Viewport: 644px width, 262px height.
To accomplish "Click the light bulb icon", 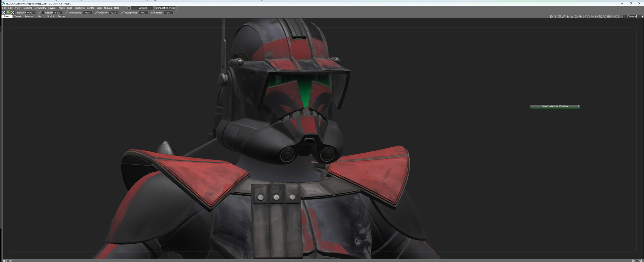I will pyautogui.click(x=555, y=16).
